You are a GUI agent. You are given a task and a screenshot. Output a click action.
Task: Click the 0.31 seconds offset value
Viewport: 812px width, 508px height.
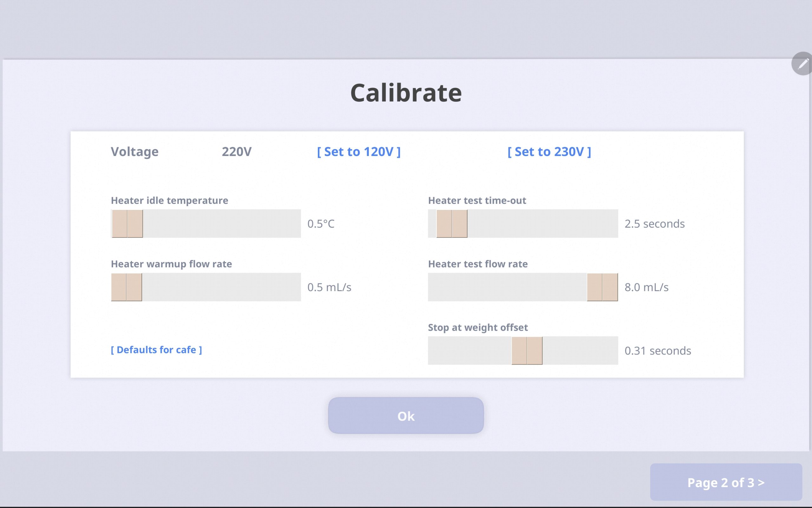coord(658,351)
